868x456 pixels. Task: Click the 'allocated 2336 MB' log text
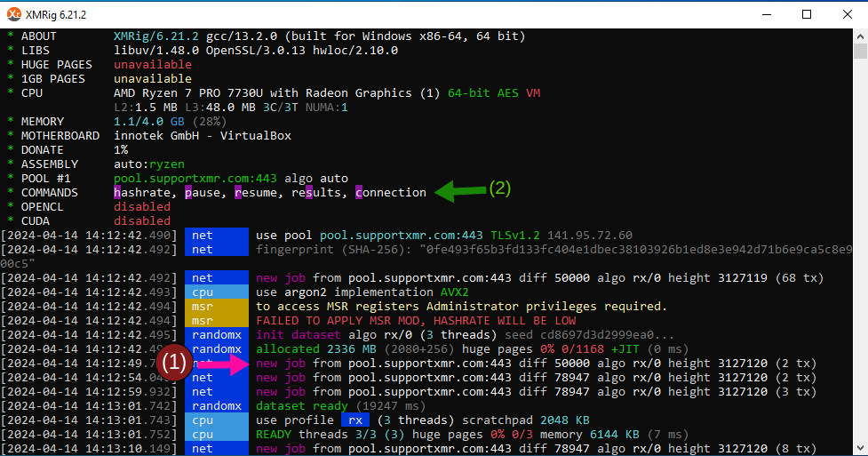pos(316,349)
